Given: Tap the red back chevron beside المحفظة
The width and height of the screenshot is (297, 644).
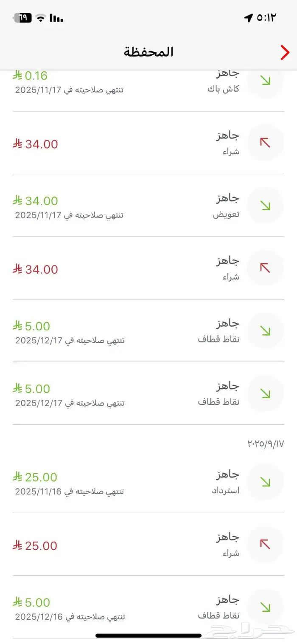Looking at the screenshot, I should [x=285, y=52].
